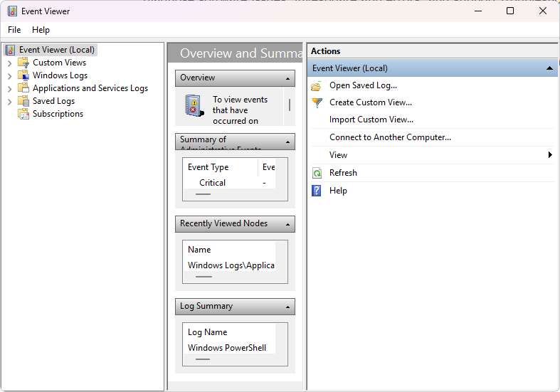Click the Open Saved Log folder icon
Image resolution: width=560 pixels, height=392 pixels.
pyautogui.click(x=317, y=85)
